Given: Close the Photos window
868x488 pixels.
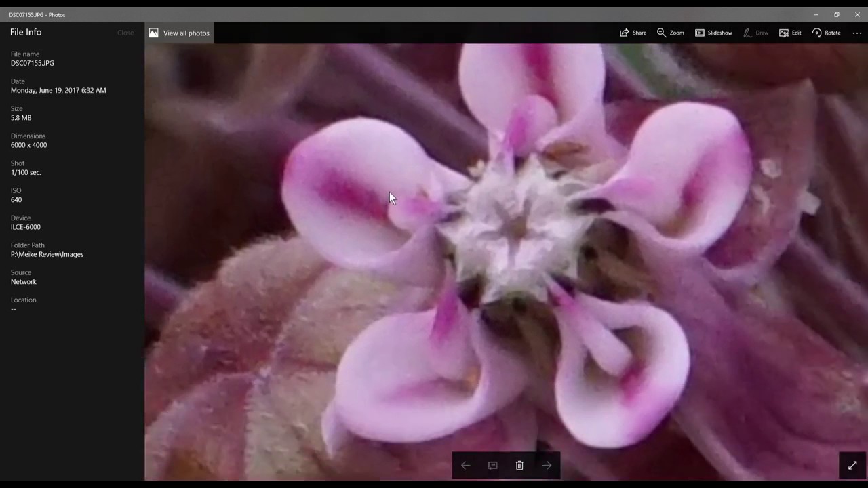Looking at the screenshot, I should [x=857, y=14].
